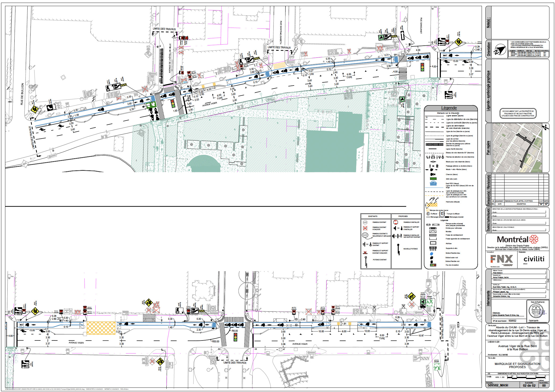Click the north arrow in the Orientation box

[499, 50]
